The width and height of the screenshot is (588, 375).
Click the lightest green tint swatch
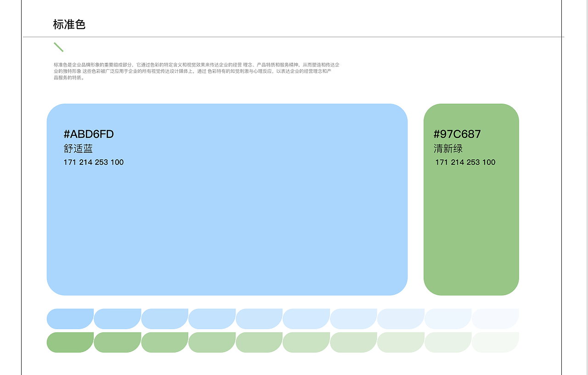(x=495, y=342)
